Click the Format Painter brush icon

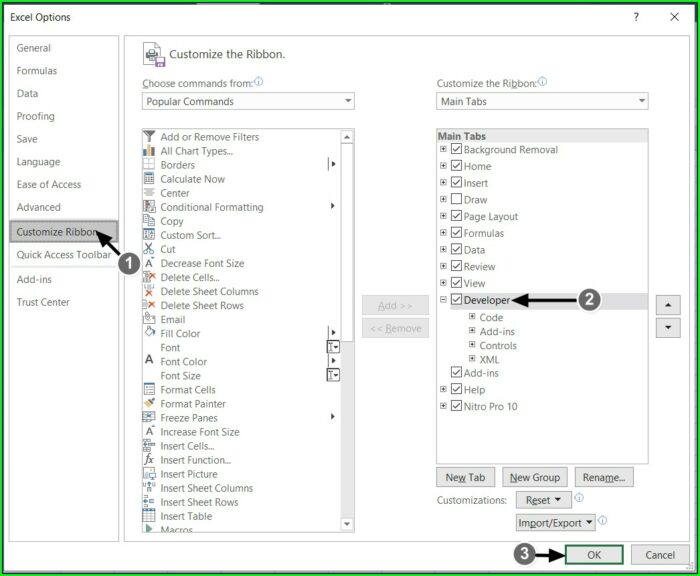tap(149, 403)
